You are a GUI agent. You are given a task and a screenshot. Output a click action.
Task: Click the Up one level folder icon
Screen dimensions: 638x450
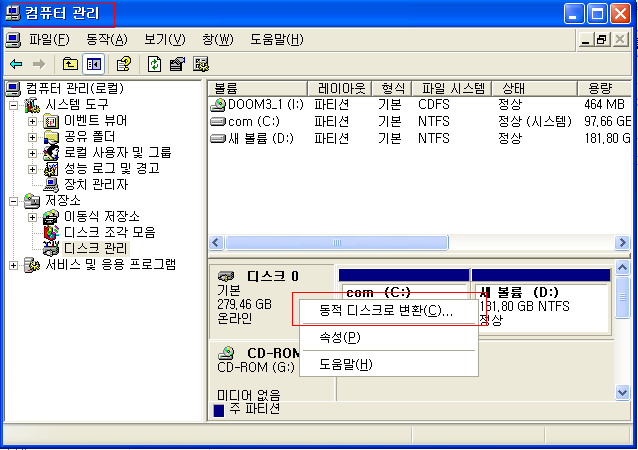click(x=70, y=64)
